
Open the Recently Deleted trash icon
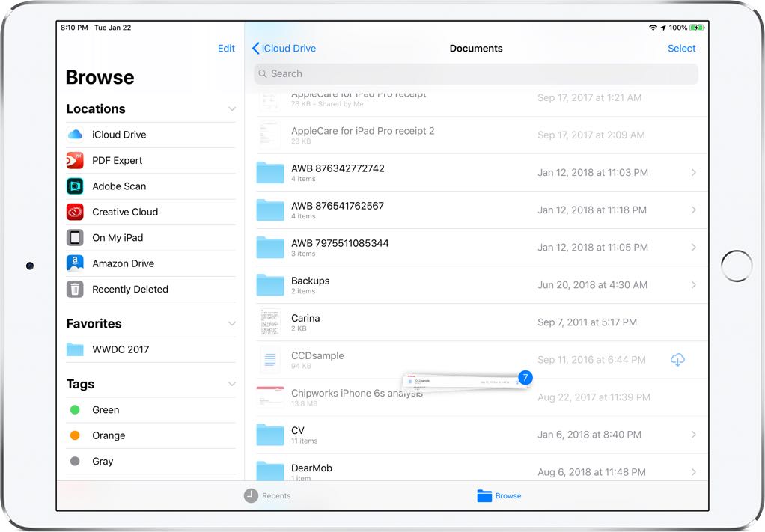(x=75, y=289)
